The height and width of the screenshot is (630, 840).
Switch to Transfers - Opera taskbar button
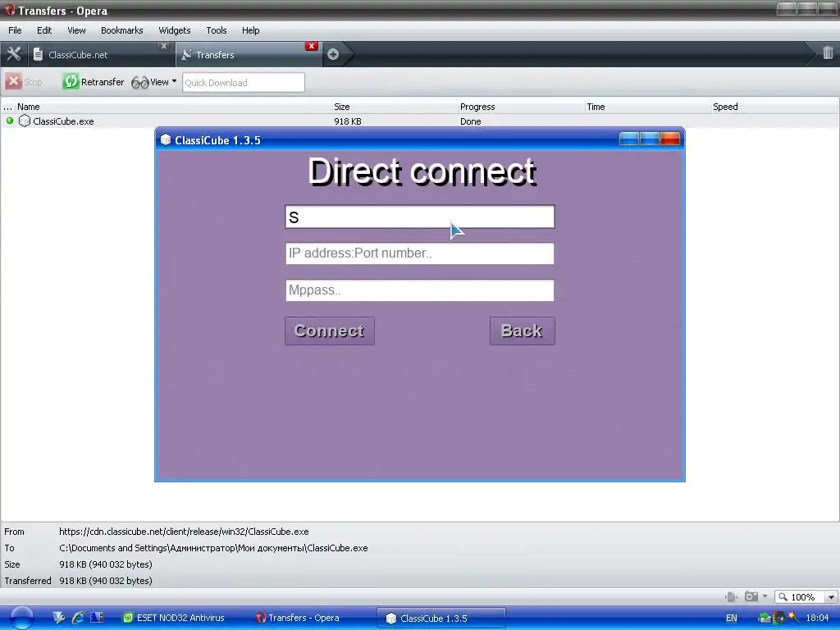point(298,618)
